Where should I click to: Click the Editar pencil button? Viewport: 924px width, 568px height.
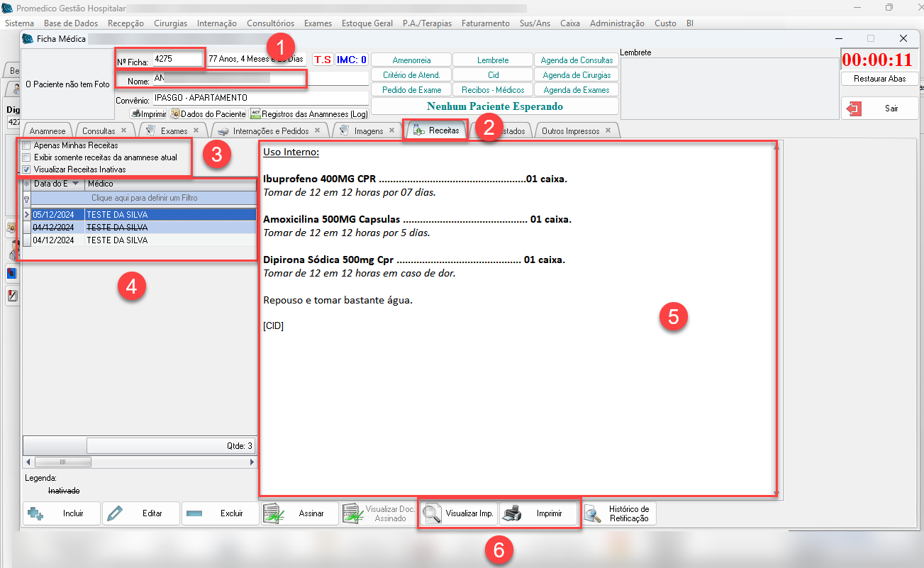(141, 513)
